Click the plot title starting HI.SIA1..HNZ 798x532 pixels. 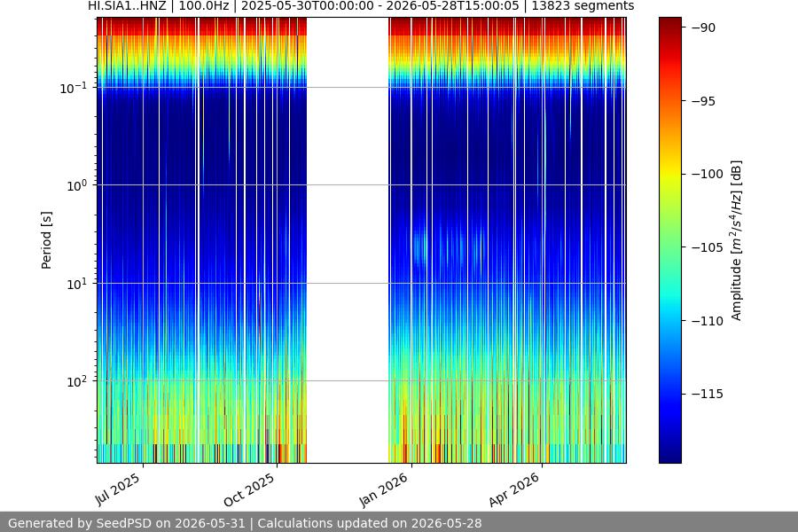(x=361, y=6)
